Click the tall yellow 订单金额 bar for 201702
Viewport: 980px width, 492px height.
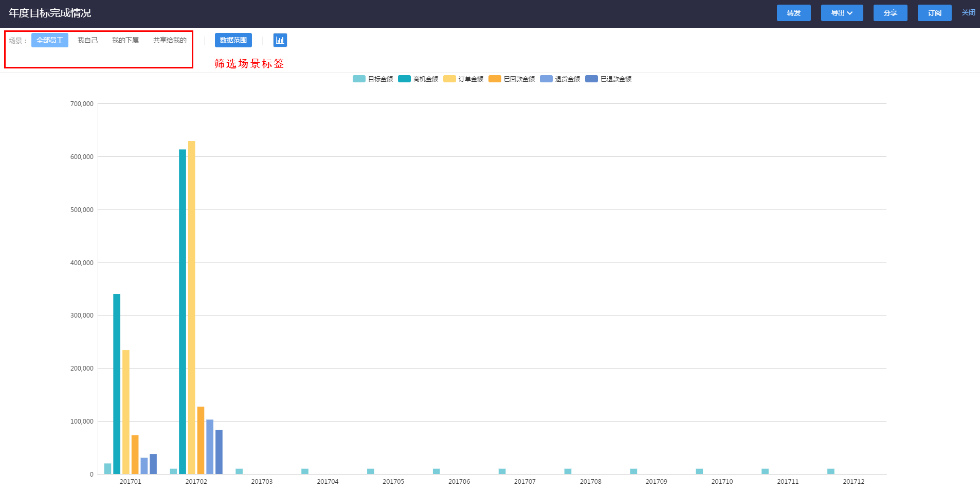coord(191,309)
